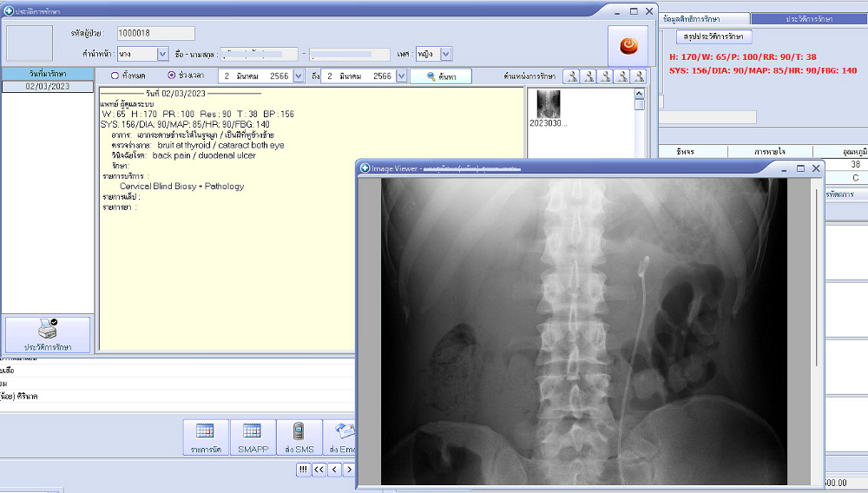Click the red vital signs summary line

tap(763, 63)
